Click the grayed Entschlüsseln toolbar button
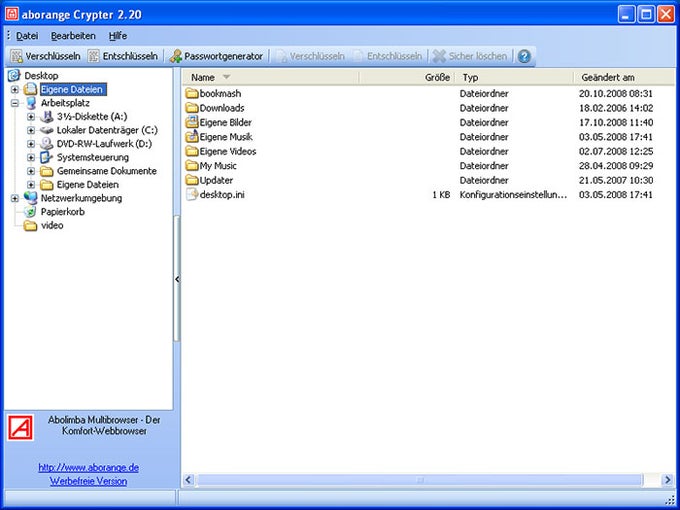The image size is (680, 510). (387, 56)
